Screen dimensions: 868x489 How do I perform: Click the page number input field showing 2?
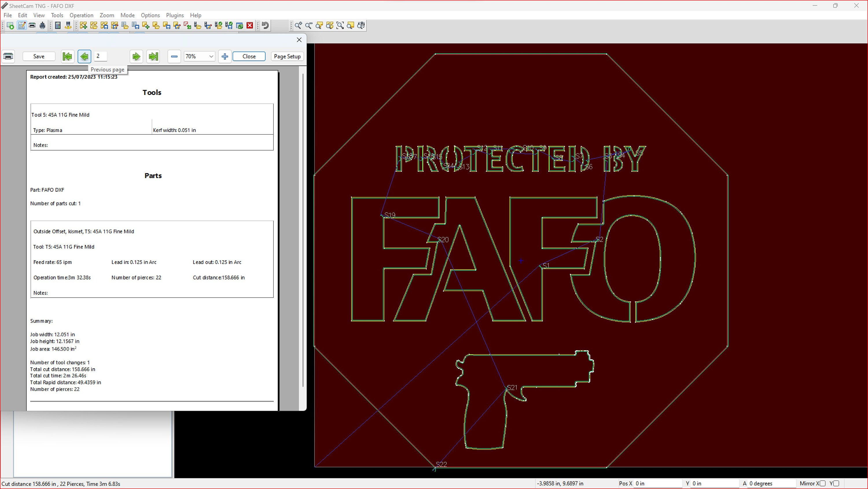coord(100,56)
